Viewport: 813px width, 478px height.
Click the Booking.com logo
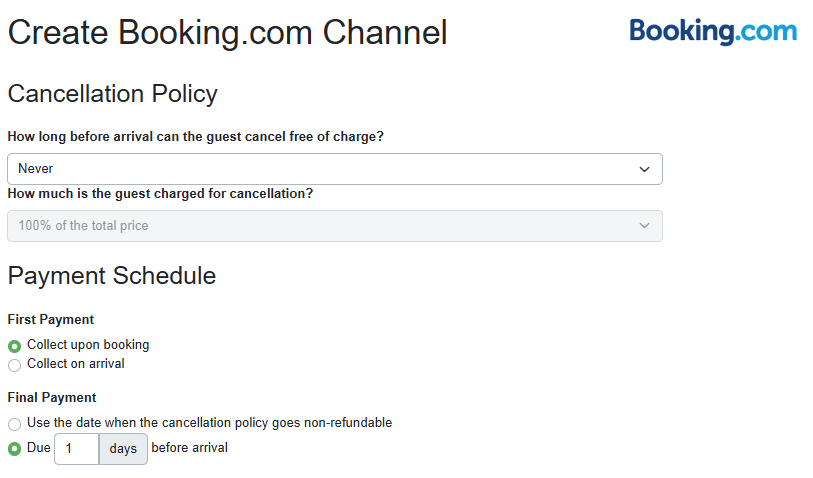click(713, 31)
